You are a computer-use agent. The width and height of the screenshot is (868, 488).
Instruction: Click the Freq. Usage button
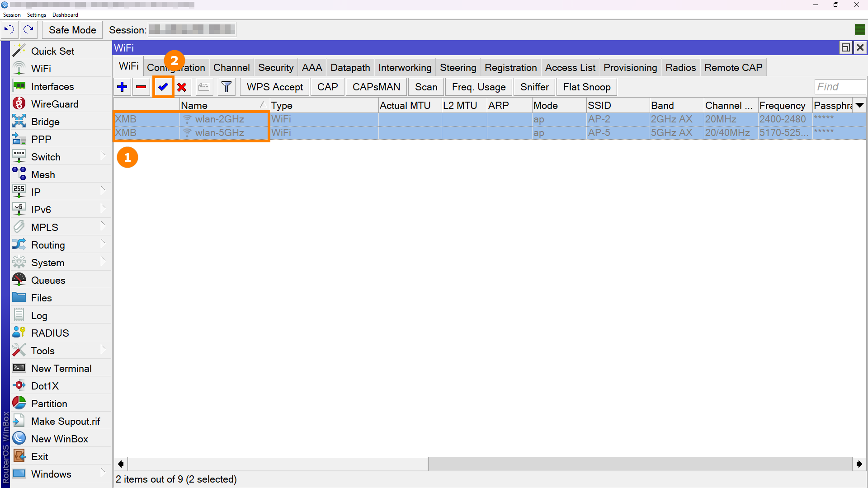tap(479, 87)
